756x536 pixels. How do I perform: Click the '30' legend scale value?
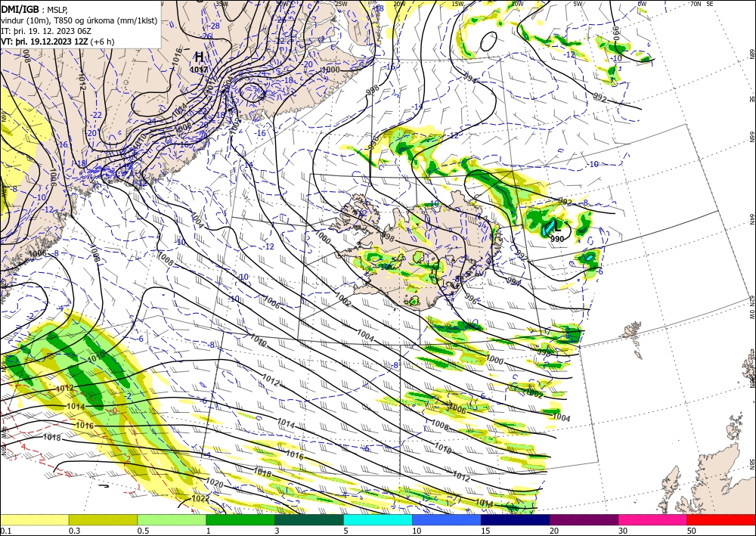[x=623, y=531]
